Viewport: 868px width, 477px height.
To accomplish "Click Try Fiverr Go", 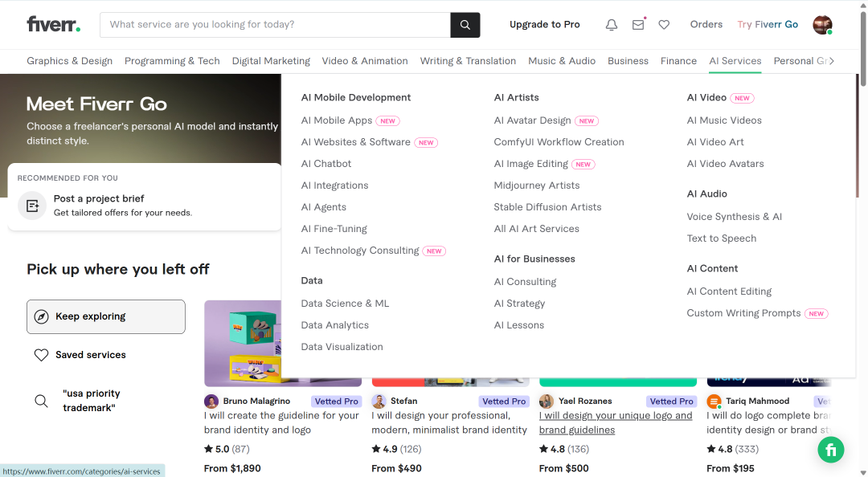I will coord(768,24).
